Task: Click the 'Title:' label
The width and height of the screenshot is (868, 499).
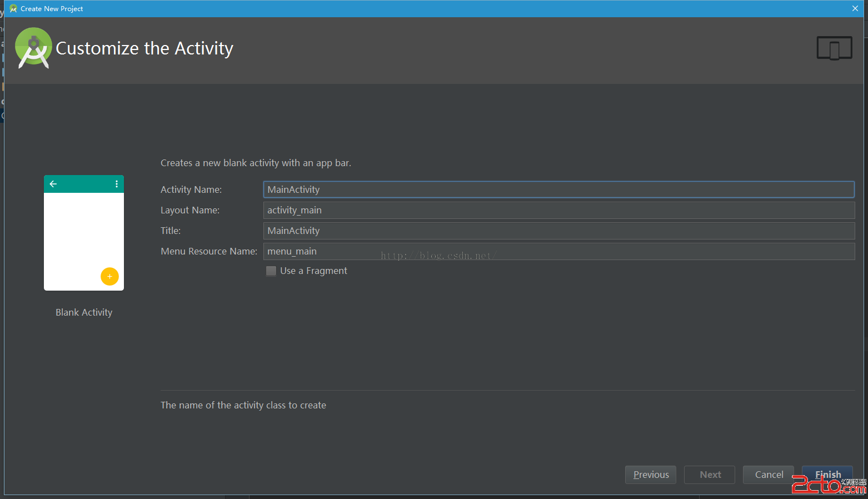Action: pos(171,231)
